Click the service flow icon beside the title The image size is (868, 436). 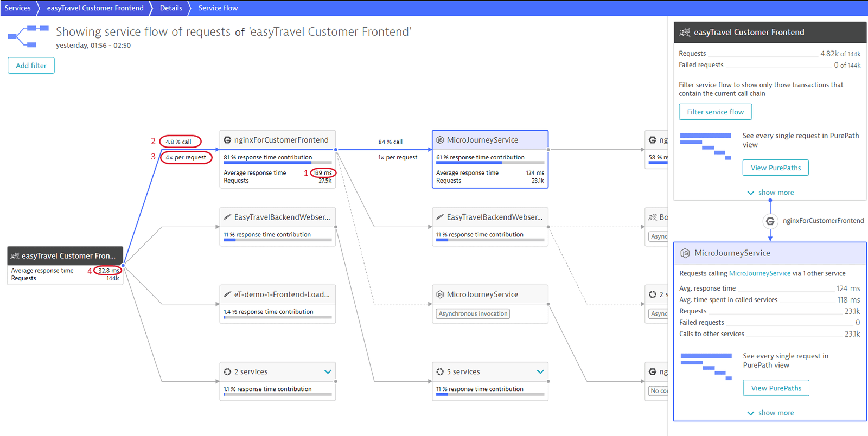(28, 36)
